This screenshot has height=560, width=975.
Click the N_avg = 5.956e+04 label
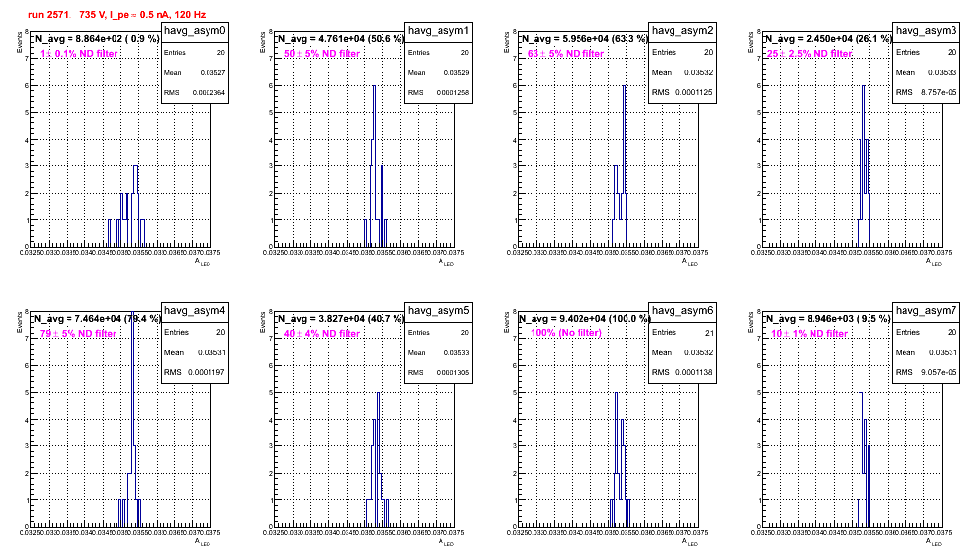click(x=583, y=38)
